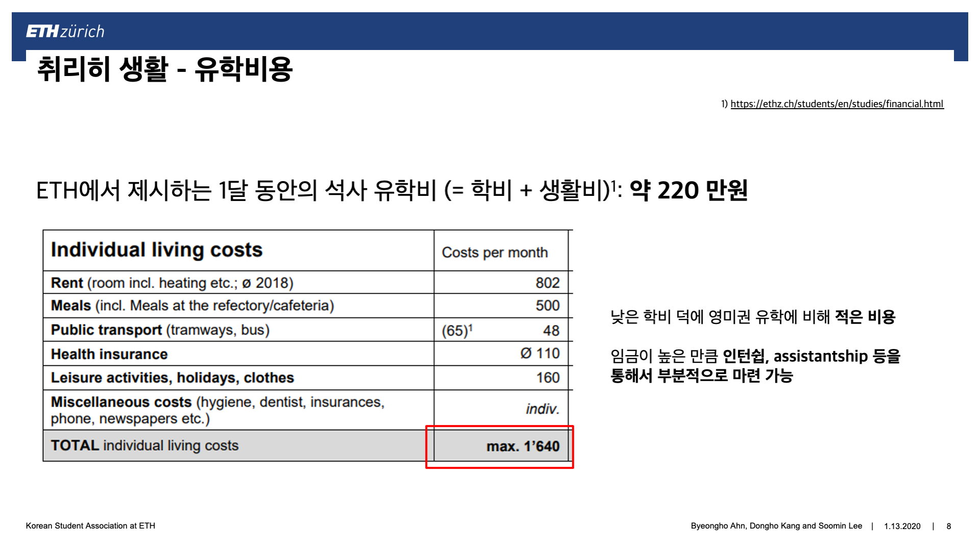The image size is (980, 551).
Task: Click the Individual living costs heading
Action: tap(157, 250)
